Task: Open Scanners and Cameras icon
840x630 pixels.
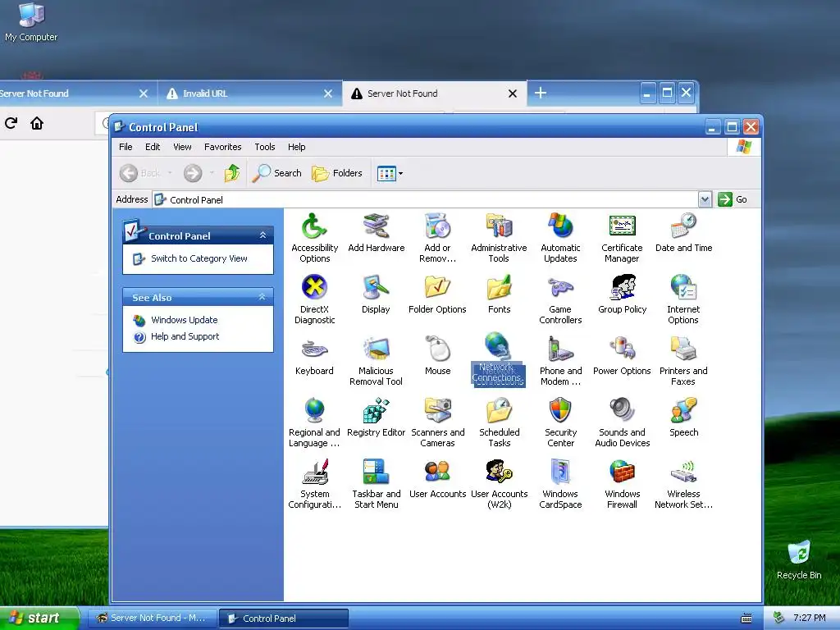Action: pyautogui.click(x=438, y=422)
